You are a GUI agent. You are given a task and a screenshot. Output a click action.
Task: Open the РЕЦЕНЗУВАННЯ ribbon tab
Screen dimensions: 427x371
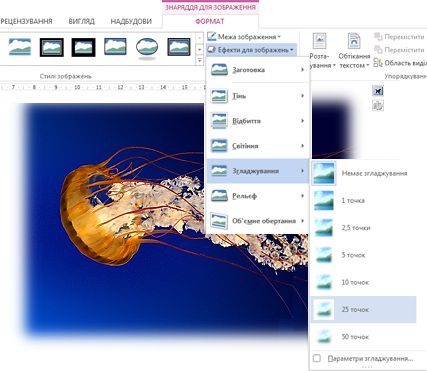[x=26, y=22]
